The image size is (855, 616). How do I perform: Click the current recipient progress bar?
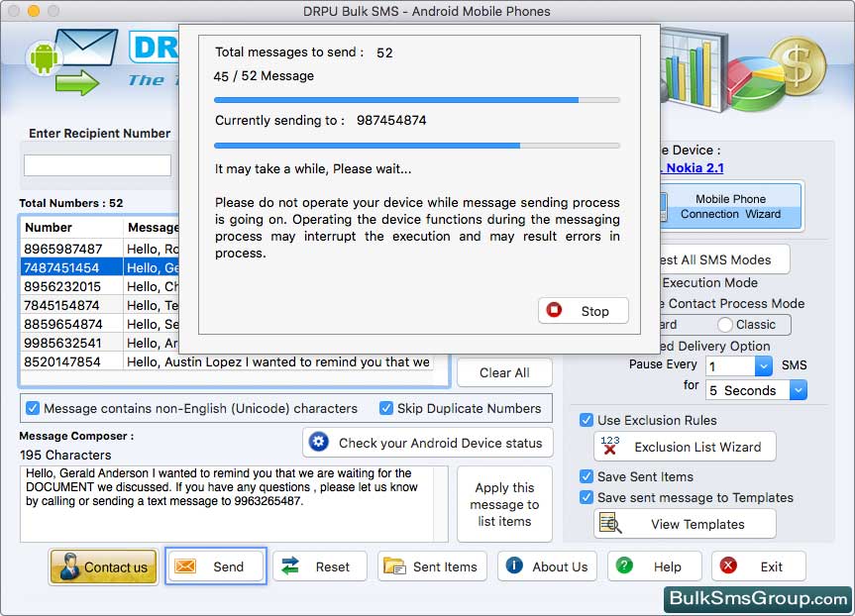(x=417, y=146)
